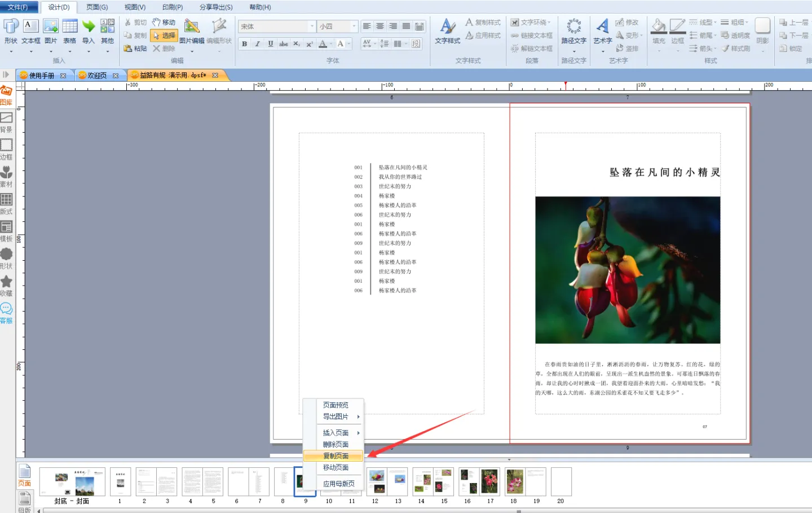Expand the 文本框 dropdown arrow
The image size is (812, 513).
[30, 51]
